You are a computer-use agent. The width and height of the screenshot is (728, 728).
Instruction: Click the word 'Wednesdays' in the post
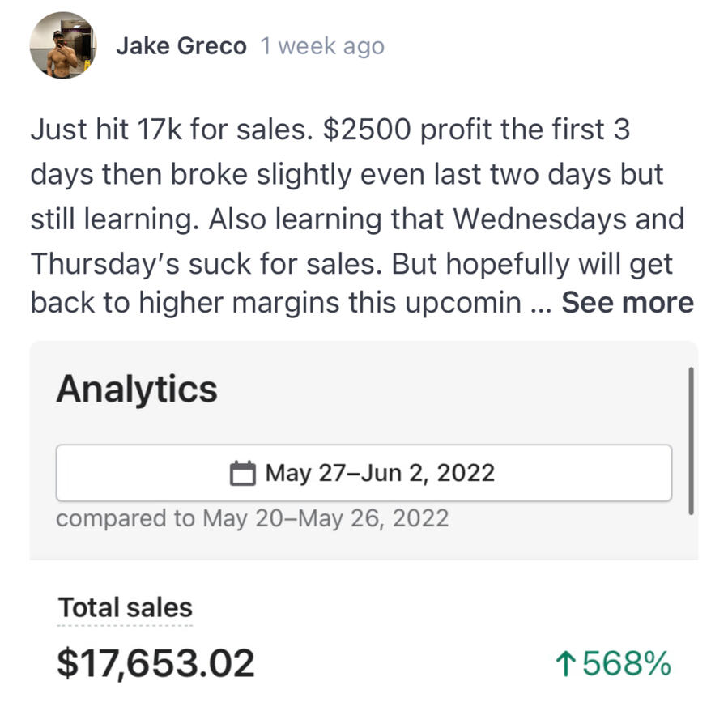[x=539, y=219]
